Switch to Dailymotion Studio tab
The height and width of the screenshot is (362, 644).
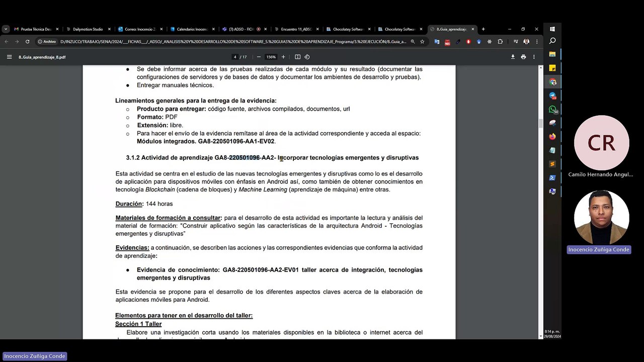tap(88, 29)
